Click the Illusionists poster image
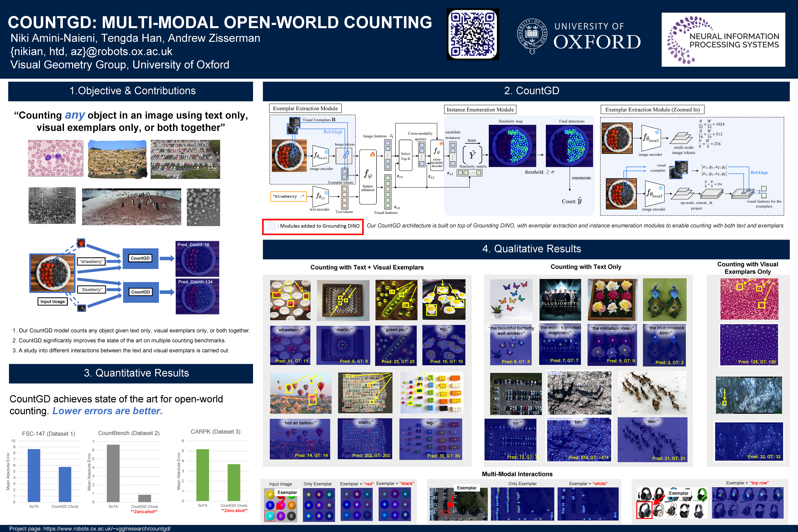Screen dimensions: 798x532 click(560, 300)
